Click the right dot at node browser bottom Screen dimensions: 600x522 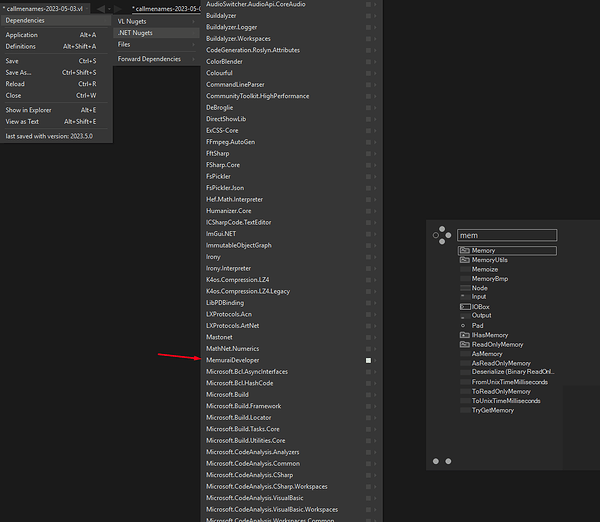tap(448, 461)
